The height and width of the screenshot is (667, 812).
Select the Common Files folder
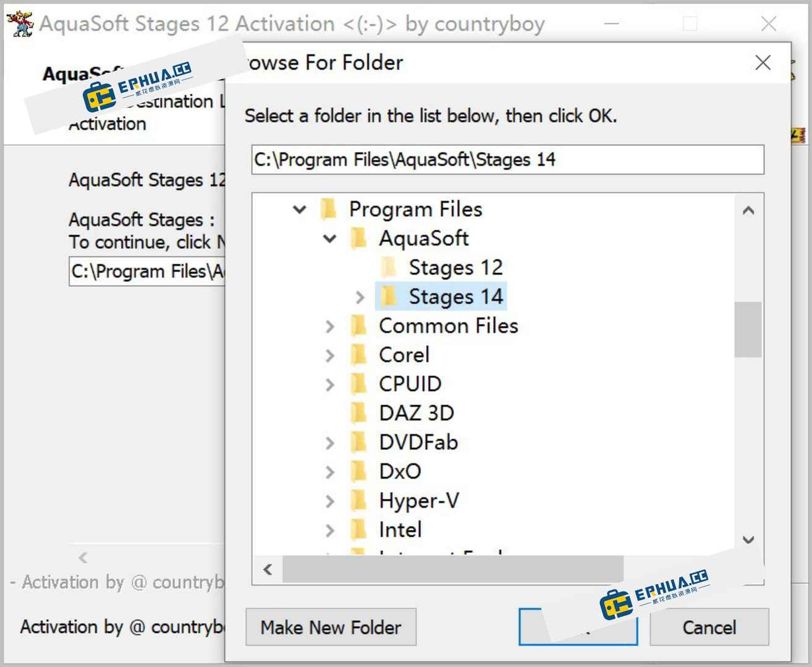pos(448,325)
